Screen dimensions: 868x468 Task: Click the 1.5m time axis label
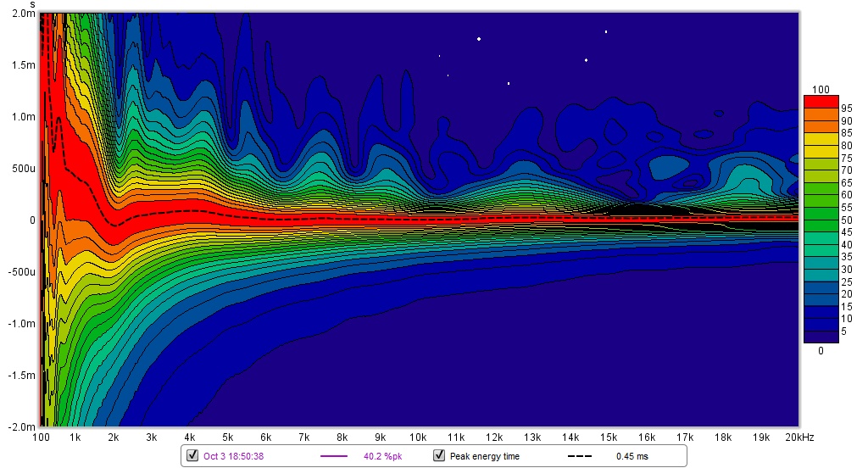(24, 64)
